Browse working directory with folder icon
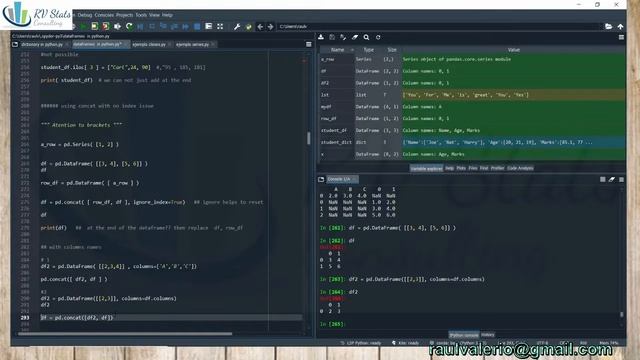The image size is (640, 360). pos(609,27)
